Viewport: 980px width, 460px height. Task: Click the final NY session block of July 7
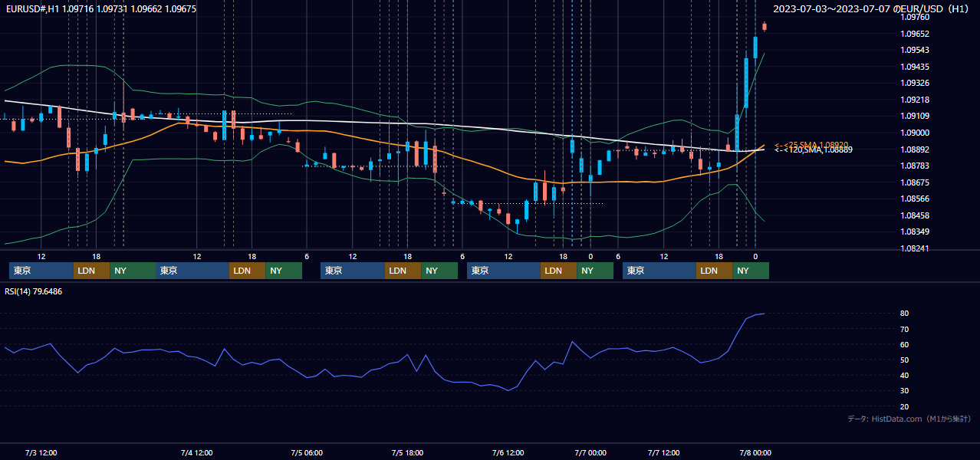751,271
